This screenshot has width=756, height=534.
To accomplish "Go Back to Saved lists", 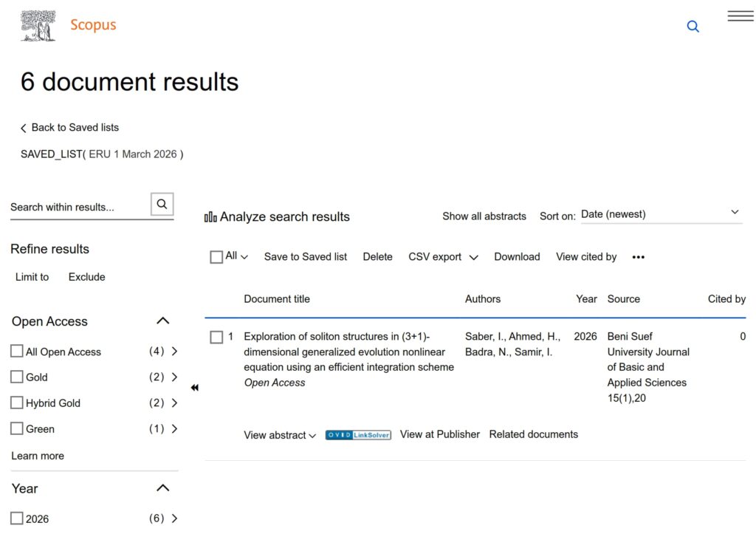I will click(70, 128).
